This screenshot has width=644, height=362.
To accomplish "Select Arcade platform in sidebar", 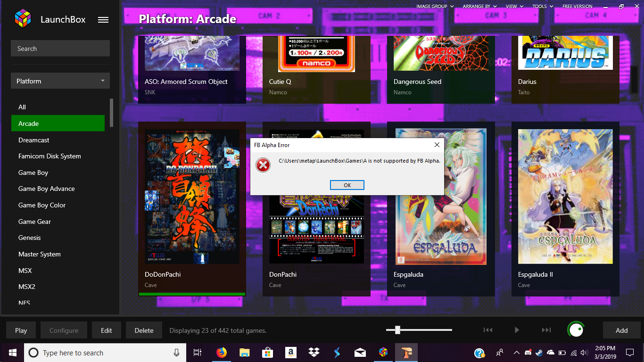I will pos(58,123).
